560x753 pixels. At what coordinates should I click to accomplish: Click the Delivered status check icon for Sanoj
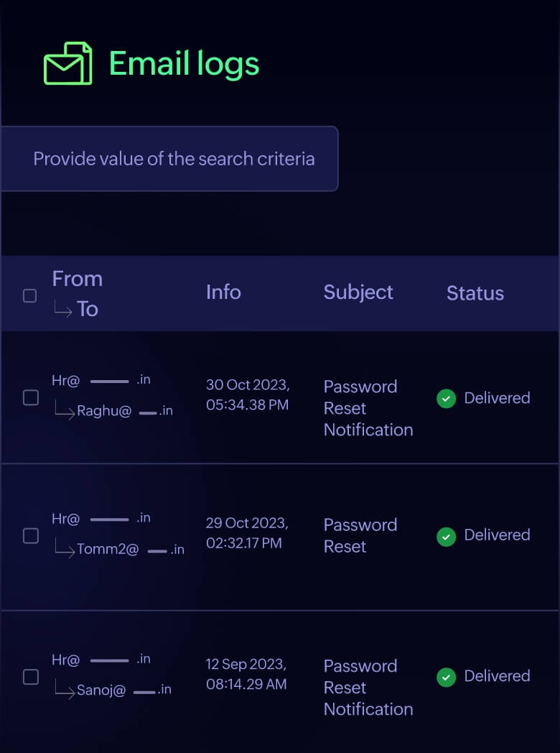pos(446,677)
